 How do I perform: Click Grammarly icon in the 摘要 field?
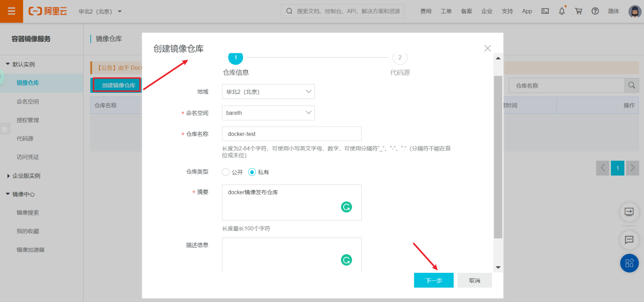346,207
